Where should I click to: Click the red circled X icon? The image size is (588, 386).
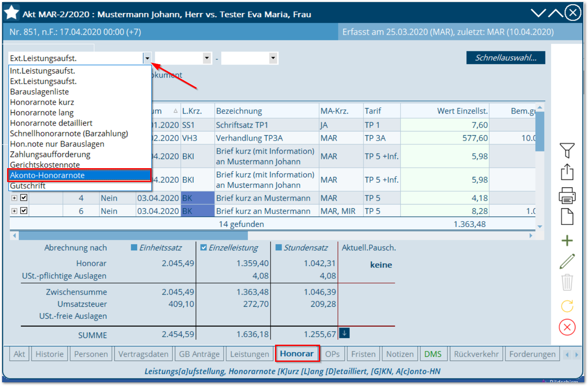tap(567, 327)
